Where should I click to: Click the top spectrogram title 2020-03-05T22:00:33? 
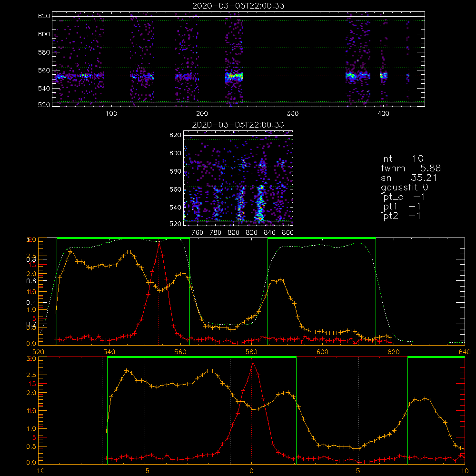238,5
